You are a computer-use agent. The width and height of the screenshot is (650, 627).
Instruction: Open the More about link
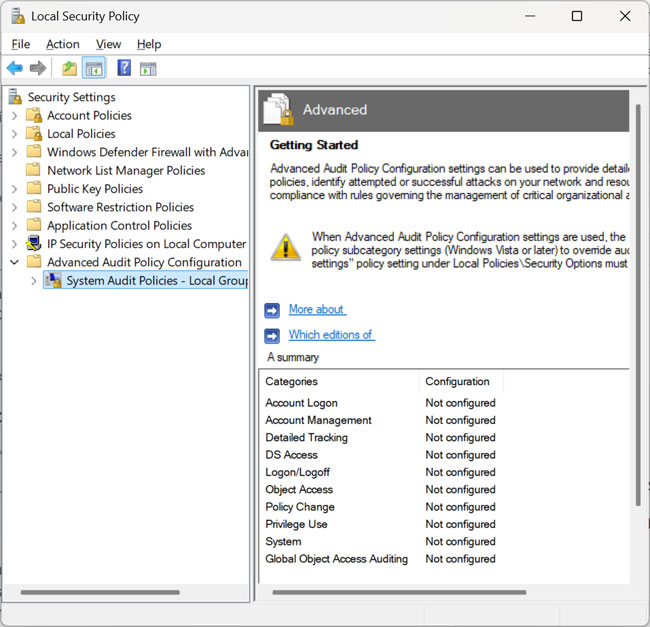click(317, 309)
